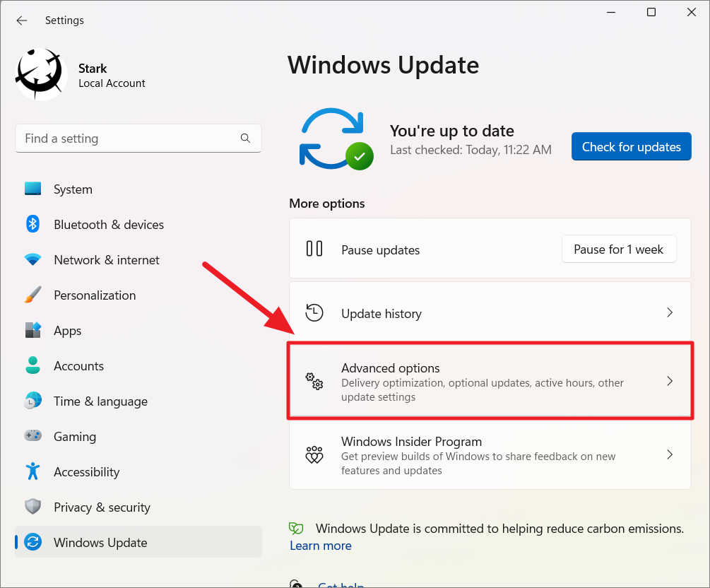Click the Time & language globe icon
The height and width of the screenshot is (588, 710).
[32, 401]
